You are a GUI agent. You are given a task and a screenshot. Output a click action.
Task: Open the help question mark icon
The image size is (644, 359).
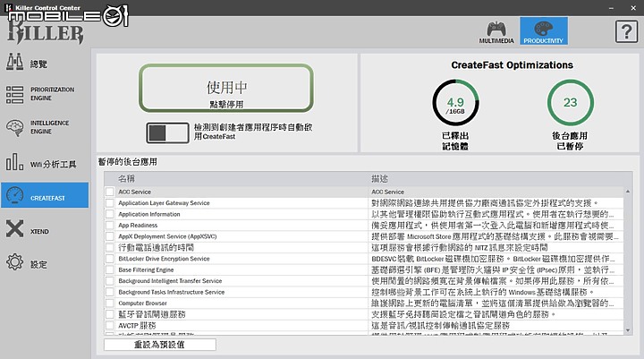coord(626,31)
